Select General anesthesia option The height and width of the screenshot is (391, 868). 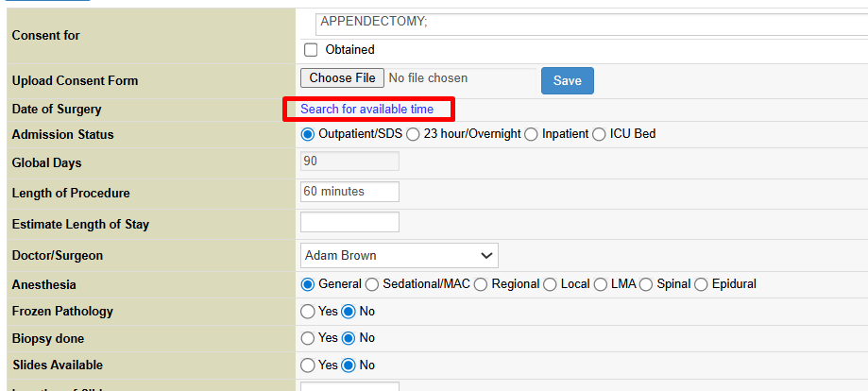click(x=307, y=284)
